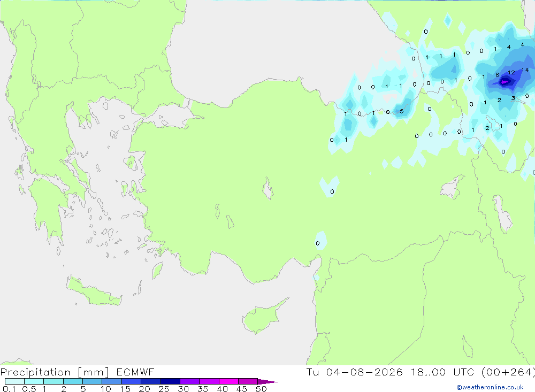Click the 0.1–0.5 mm legend color swatch
Image resolution: width=535 pixels, height=392 pixels.
pos(14,381)
